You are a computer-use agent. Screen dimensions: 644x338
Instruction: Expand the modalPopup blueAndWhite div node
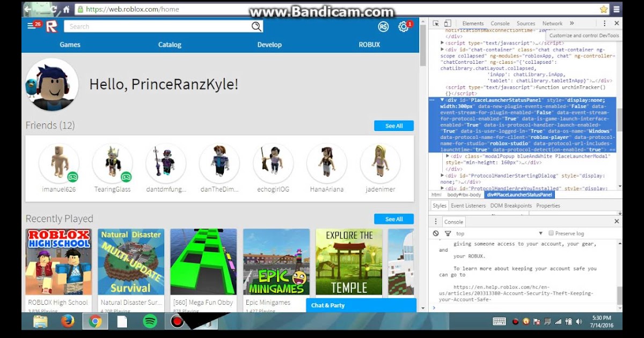tap(448, 156)
